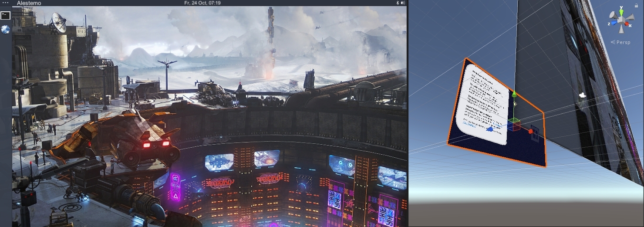Viewport: 644px width, 227px height.
Task: Open the clock showing Fr, 24 Oct, 07:19
Action: click(202, 3)
